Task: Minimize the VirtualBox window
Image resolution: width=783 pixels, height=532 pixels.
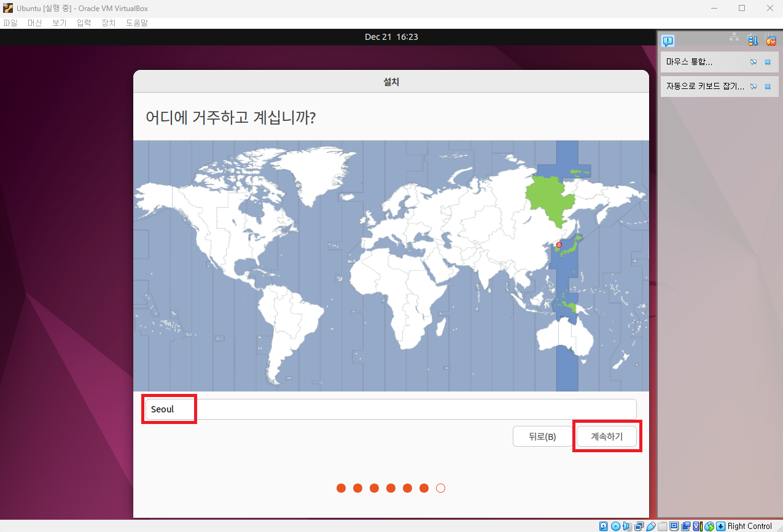Action: [x=714, y=9]
